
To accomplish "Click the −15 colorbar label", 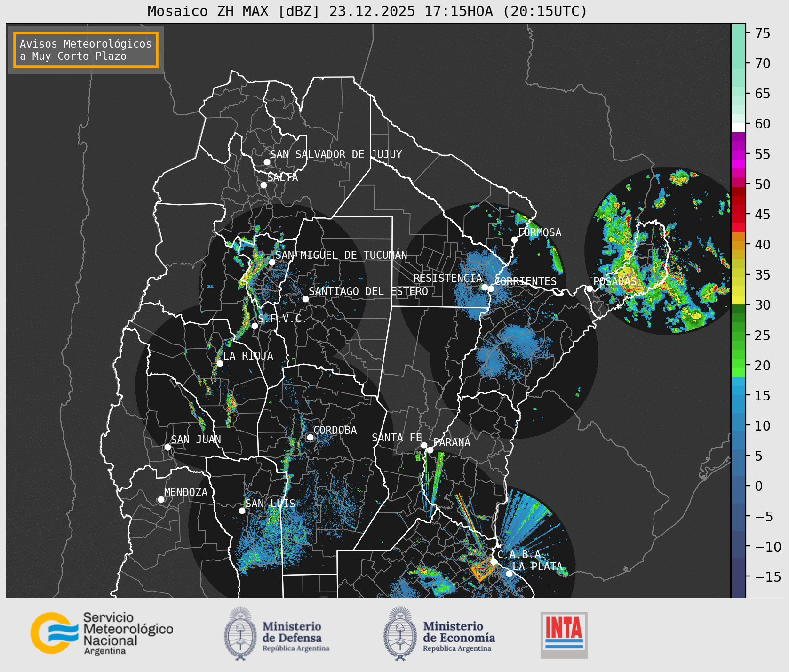I will [x=768, y=577].
